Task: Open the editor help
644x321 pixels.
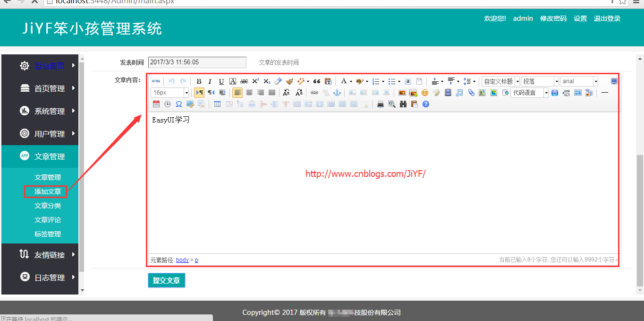Action: point(426,104)
